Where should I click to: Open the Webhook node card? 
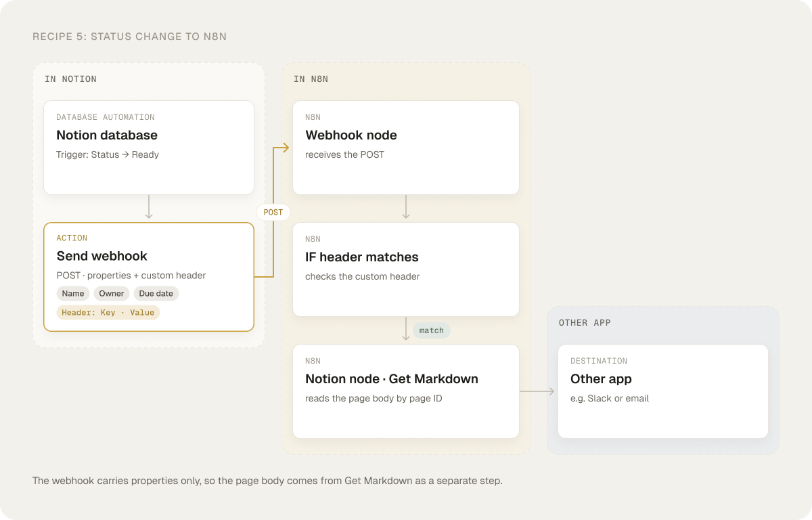pos(406,148)
